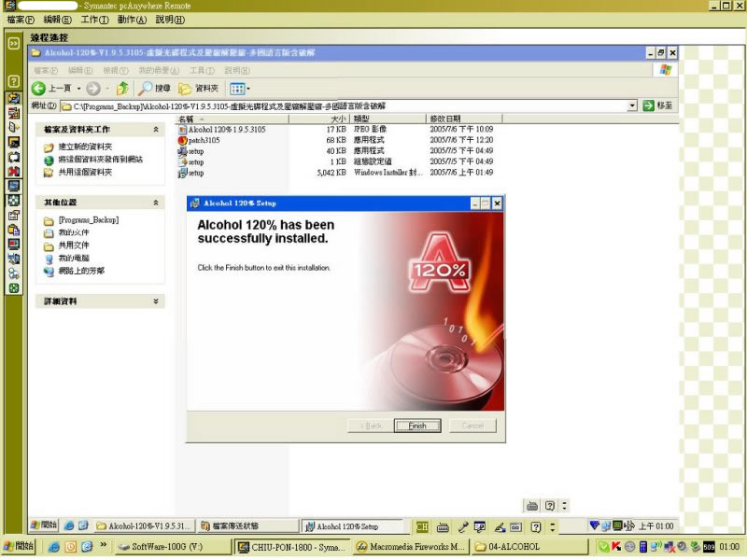The width and height of the screenshot is (747, 560).
Task: Click the grayed-out Cancel button in the Setup dialog
Action: tap(472, 426)
